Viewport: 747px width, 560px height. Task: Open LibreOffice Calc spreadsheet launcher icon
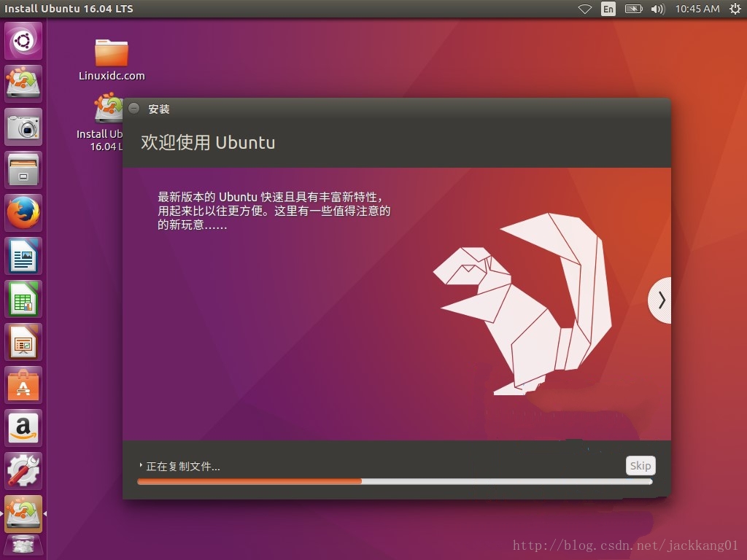pyautogui.click(x=23, y=299)
